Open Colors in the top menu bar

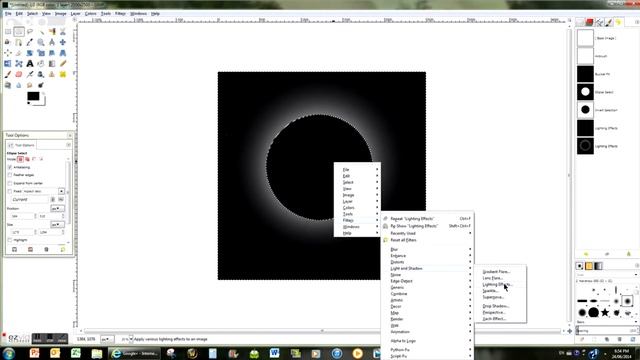90,13
